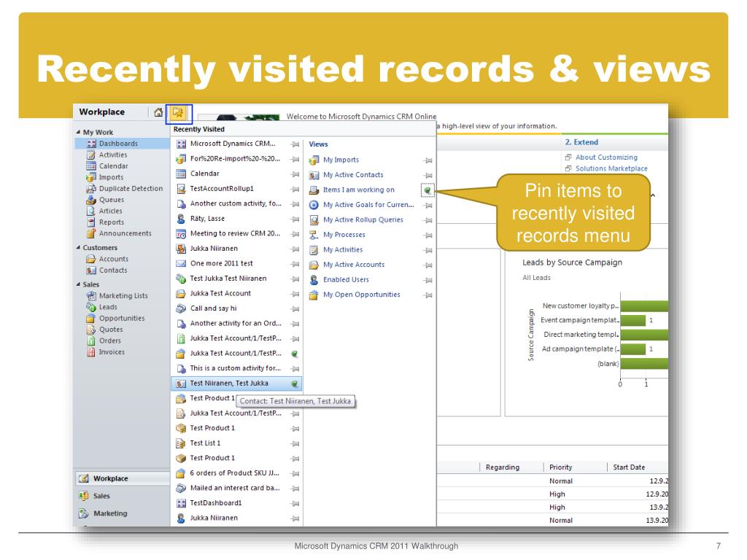Sort by the Priority column header
This screenshot has height=560, width=747.
pos(560,467)
